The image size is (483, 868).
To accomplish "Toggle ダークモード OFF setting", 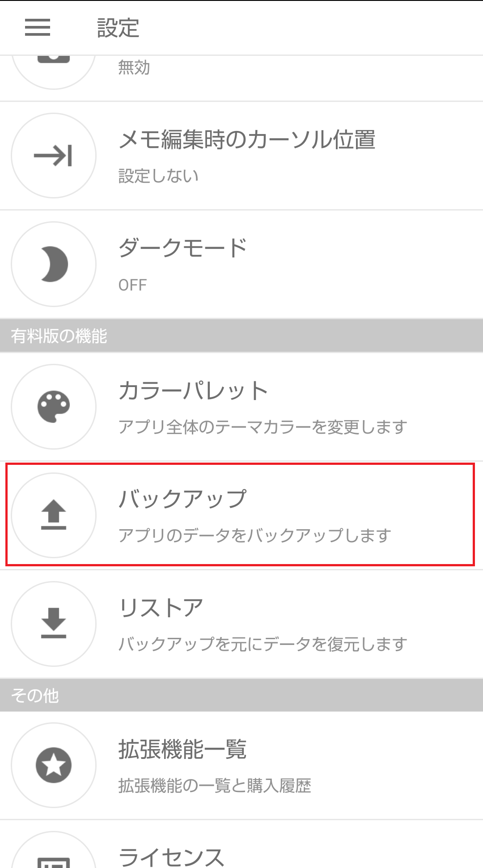I will pyautogui.click(x=241, y=264).
